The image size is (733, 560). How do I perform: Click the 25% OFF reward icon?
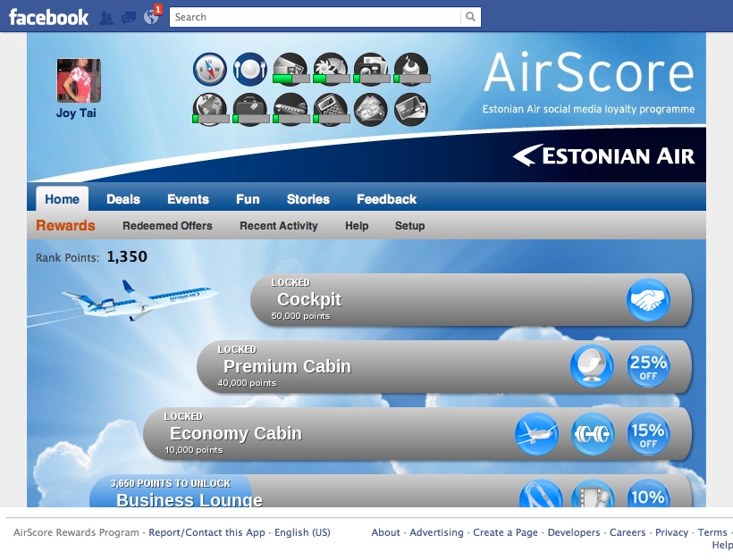pyautogui.click(x=648, y=366)
